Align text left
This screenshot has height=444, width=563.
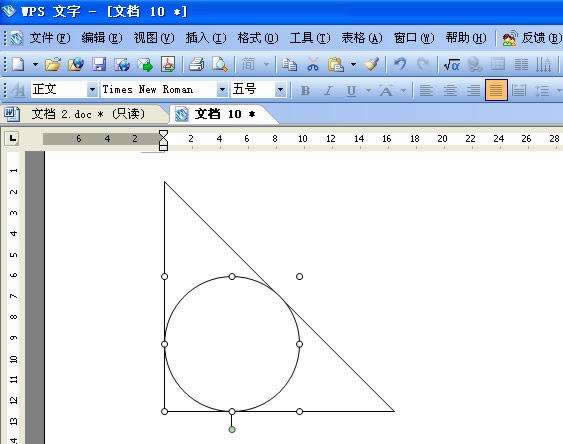[426, 90]
